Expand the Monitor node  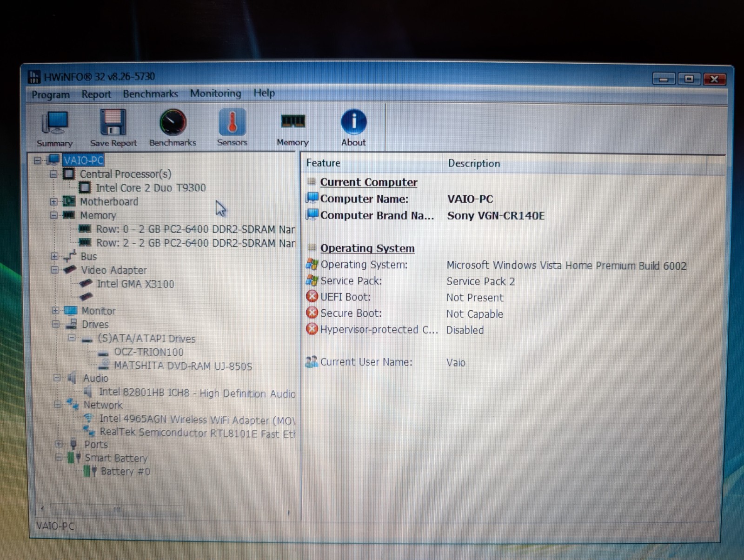(x=55, y=310)
